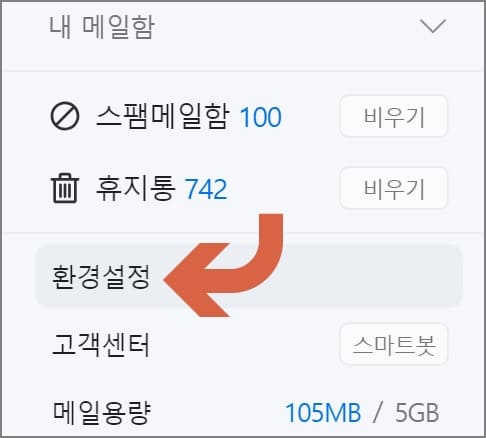Click the slash between 105MB and 5GB

378,413
